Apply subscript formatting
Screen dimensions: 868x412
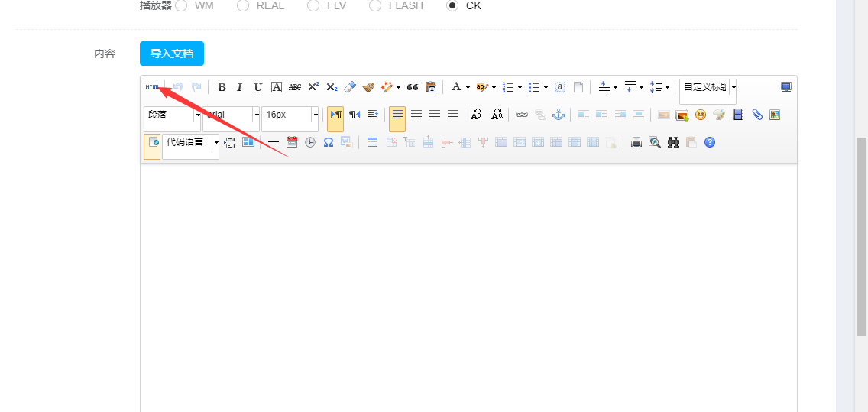pos(332,87)
